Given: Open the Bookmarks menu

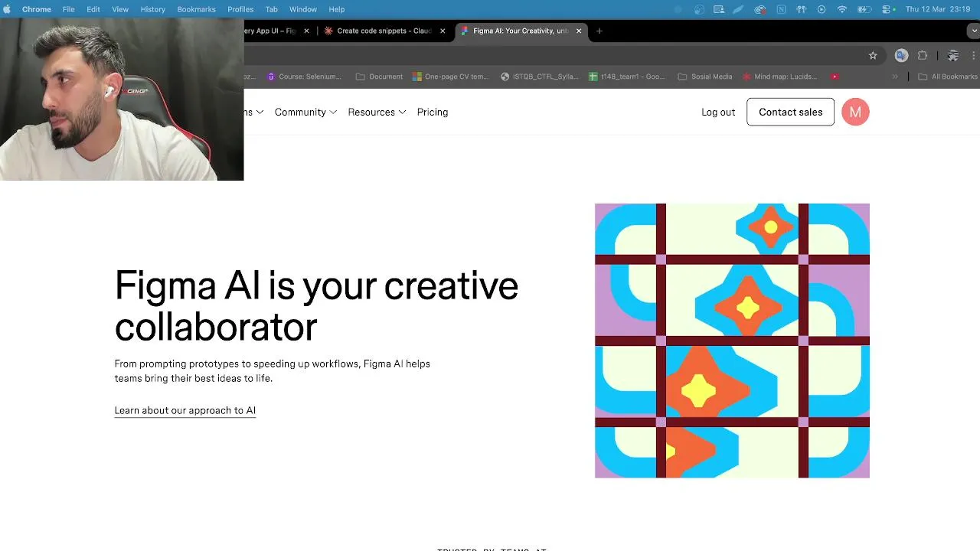Looking at the screenshot, I should pyautogui.click(x=196, y=9).
